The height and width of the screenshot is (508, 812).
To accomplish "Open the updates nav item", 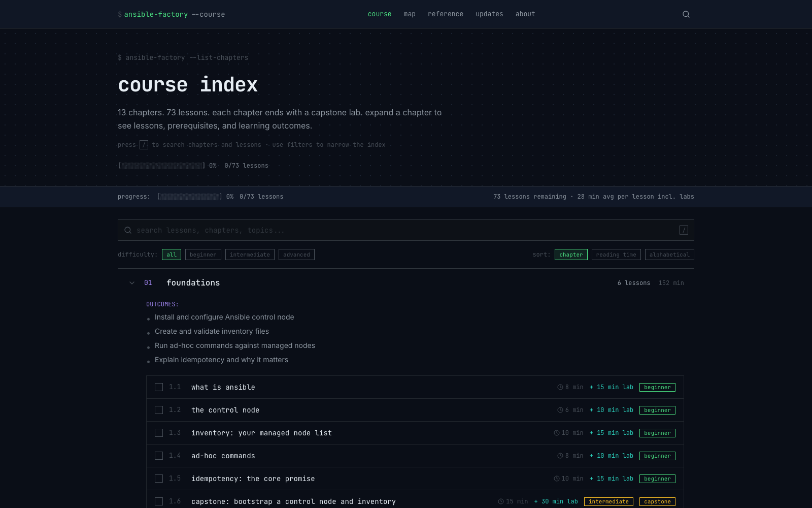I will (x=489, y=14).
